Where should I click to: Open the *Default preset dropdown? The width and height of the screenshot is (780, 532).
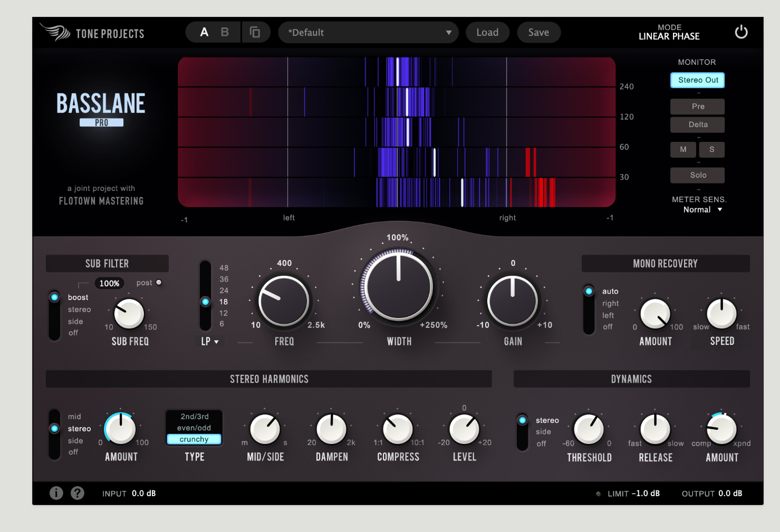pos(368,32)
